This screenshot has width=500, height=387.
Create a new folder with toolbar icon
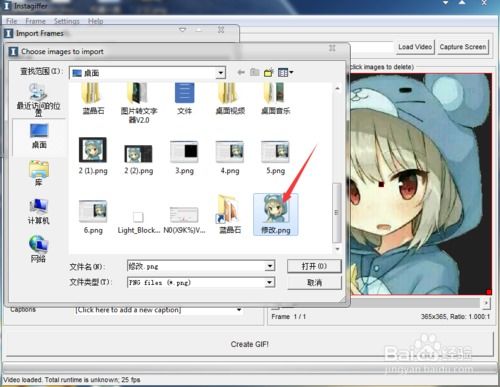(269, 72)
